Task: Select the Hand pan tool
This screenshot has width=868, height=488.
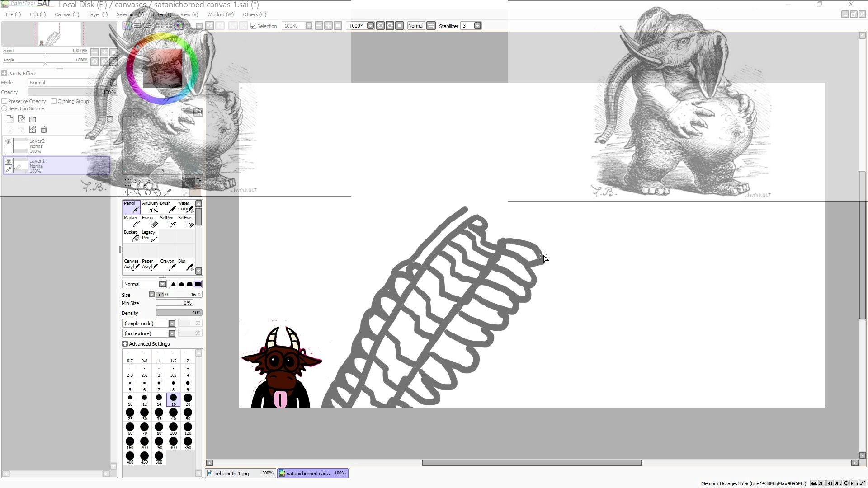Action: [158, 192]
